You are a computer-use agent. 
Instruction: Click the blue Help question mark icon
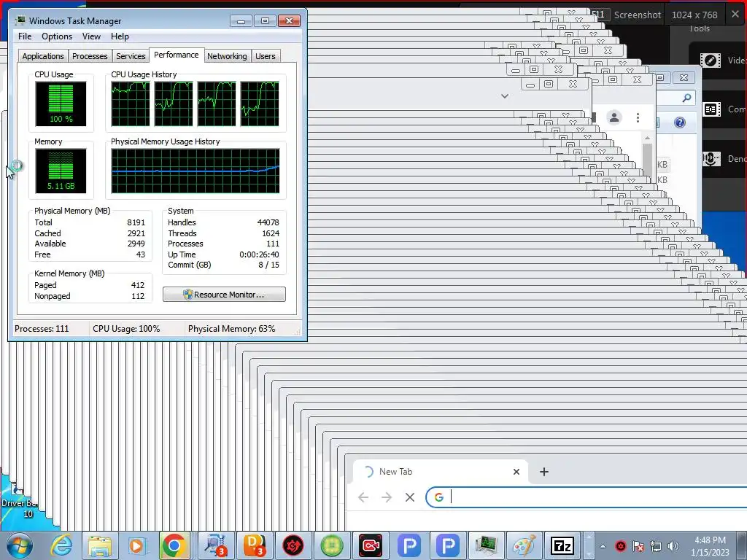680,122
